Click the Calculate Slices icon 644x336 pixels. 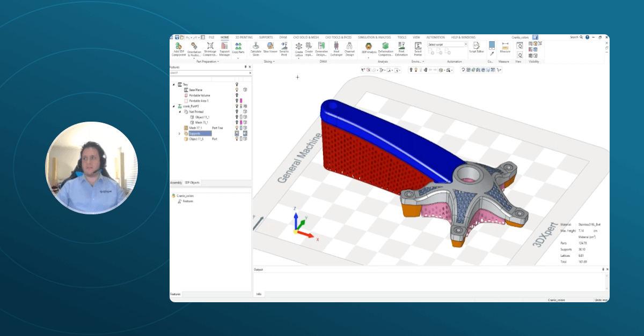256,48
